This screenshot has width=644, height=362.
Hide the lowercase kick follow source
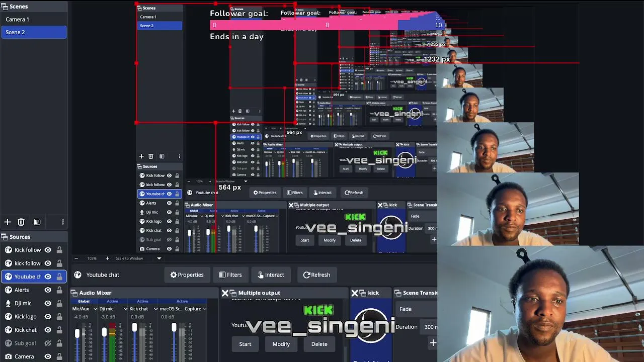pyautogui.click(x=48, y=263)
